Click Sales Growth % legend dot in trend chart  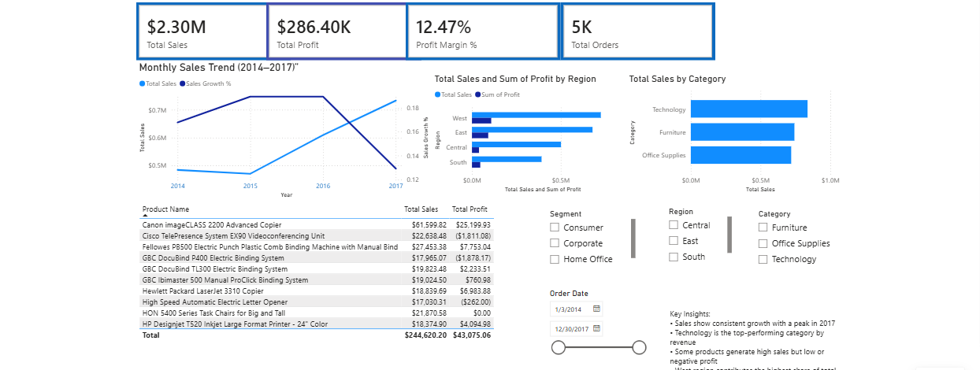[x=183, y=83]
